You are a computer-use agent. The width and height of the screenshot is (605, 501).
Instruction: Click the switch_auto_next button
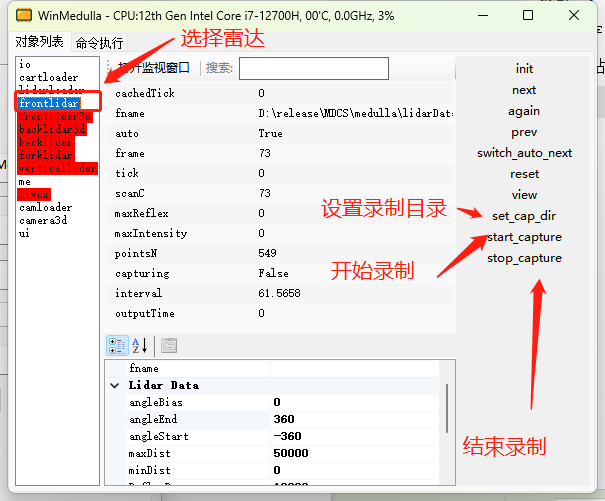(524, 153)
